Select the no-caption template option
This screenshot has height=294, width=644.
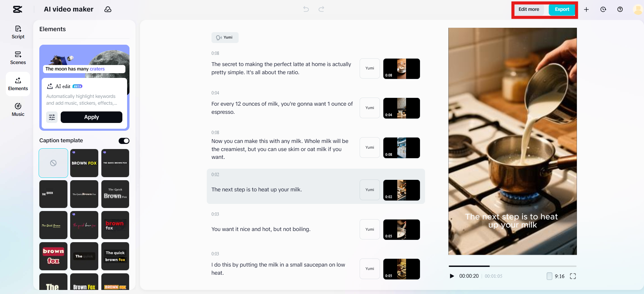(x=53, y=163)
